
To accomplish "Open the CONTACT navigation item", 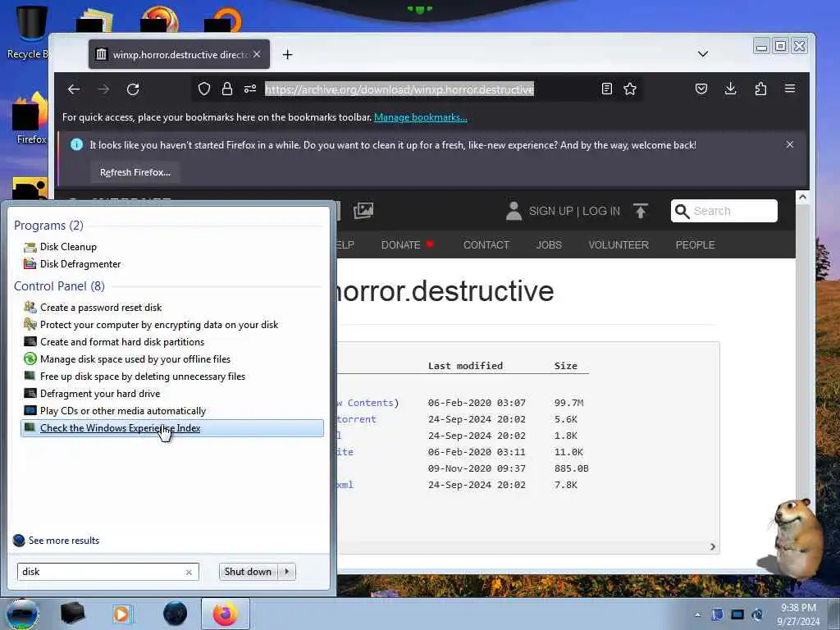I will point(486,244).
